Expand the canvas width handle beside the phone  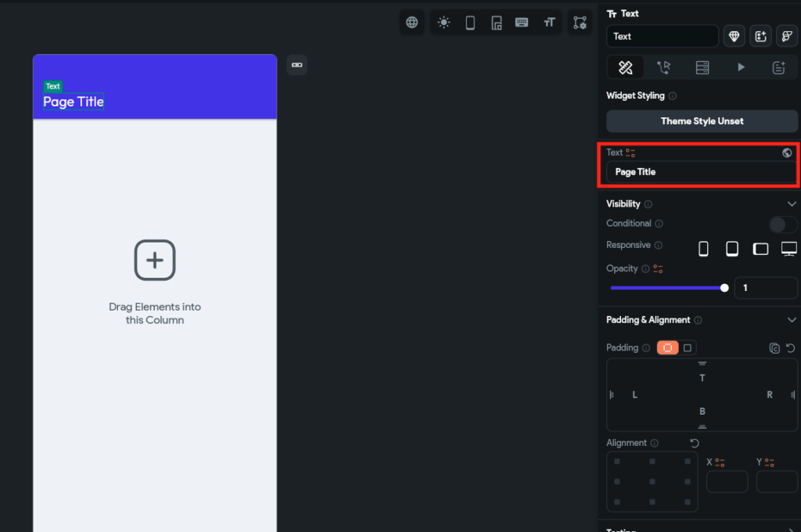(296, 65)
